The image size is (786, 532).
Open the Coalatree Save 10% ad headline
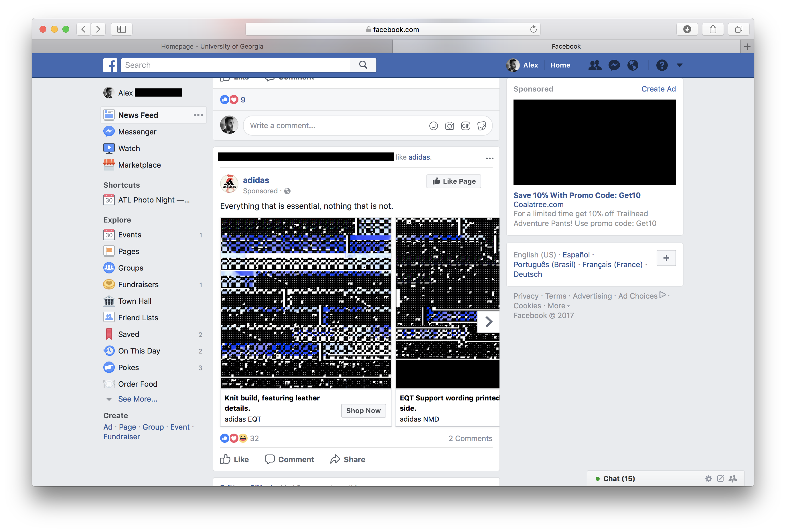(577, 195)
